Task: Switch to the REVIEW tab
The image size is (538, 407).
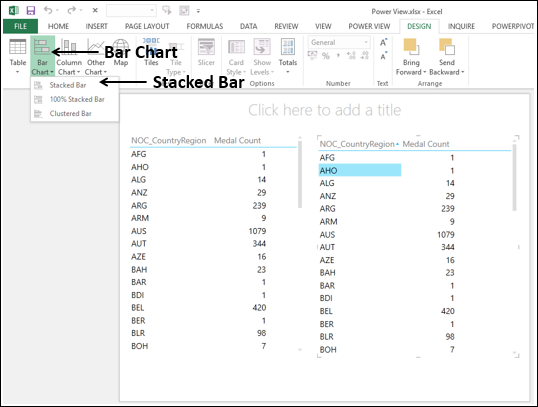Action: 286,26
